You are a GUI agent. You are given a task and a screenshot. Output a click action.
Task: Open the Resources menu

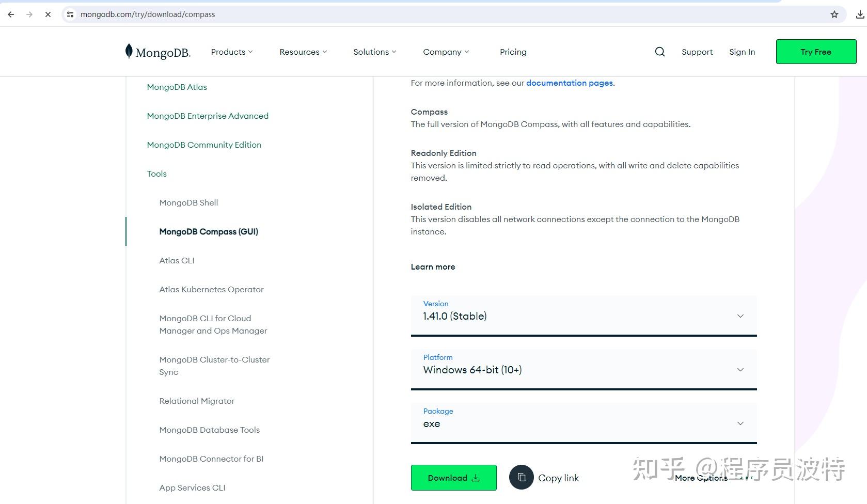[x=303, y=52]
